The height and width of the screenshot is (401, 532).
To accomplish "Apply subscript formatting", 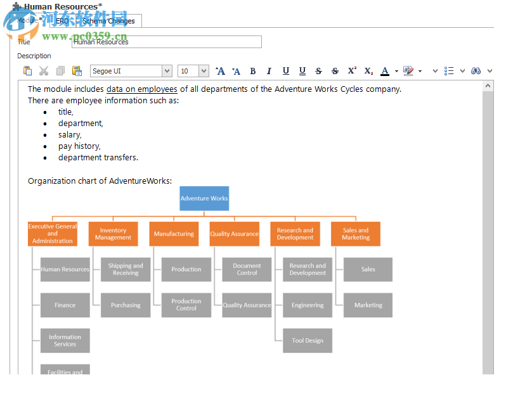I will [x=368, y=71].
